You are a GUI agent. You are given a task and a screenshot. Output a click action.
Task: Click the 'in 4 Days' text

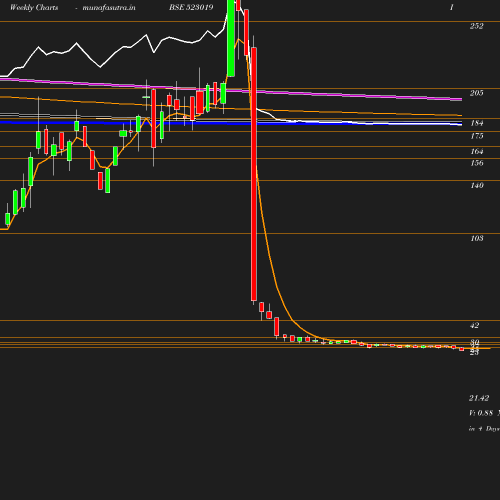[x=484, y=429]
